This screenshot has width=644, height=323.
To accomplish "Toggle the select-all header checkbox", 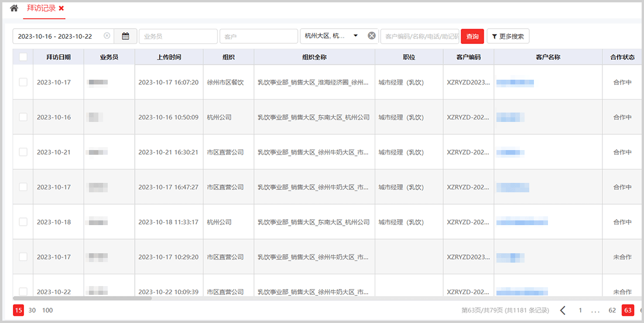I will point(23,57).
